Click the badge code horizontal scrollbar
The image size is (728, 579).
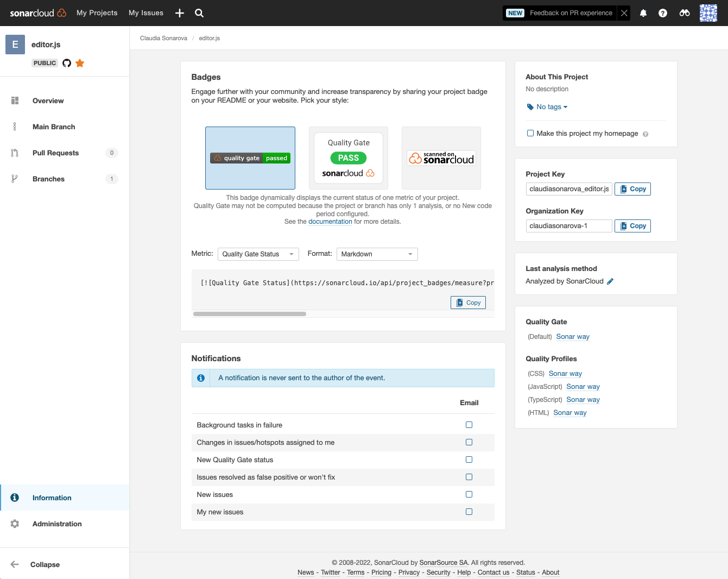pyautogui.click(x=250, y=314)
